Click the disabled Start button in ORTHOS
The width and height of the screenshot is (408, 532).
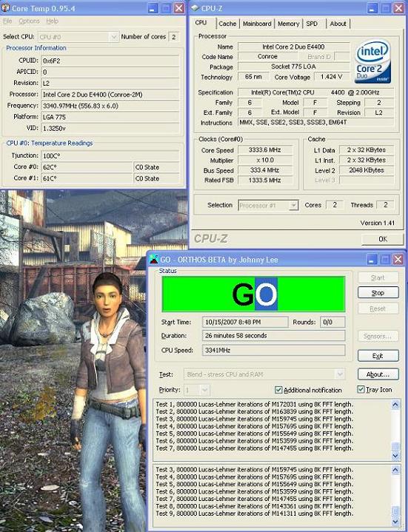point(378,277)
